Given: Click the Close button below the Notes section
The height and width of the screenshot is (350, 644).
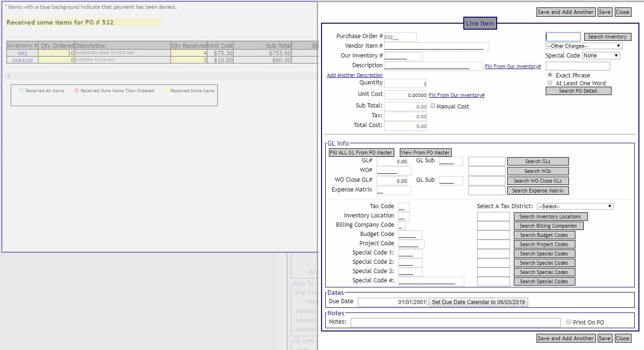Looking at the screenshot, I should coord(623,338).
